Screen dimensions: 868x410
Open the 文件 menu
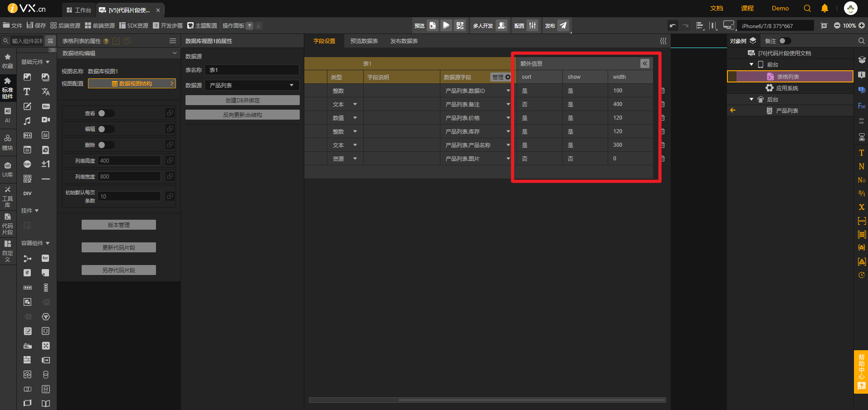[x=12, y=26]
